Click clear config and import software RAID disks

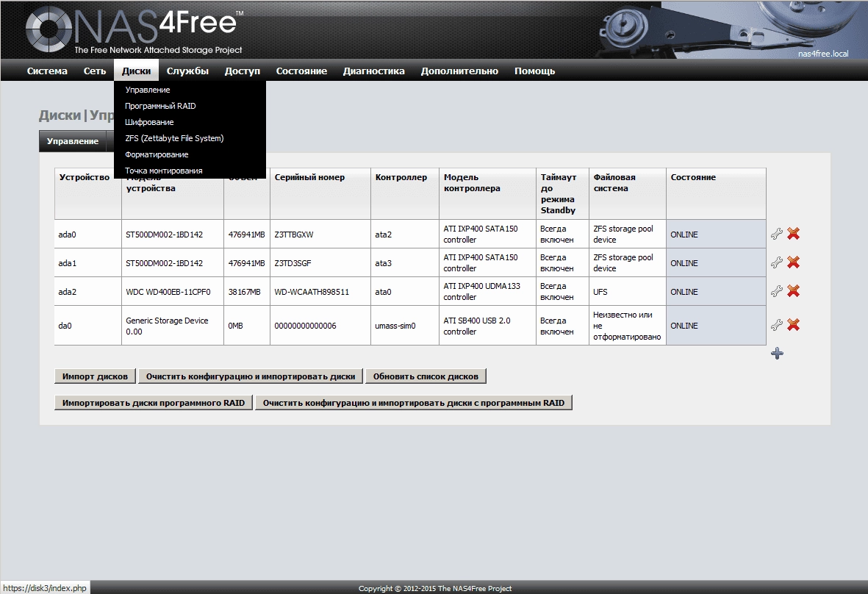(x=414, y=403)
